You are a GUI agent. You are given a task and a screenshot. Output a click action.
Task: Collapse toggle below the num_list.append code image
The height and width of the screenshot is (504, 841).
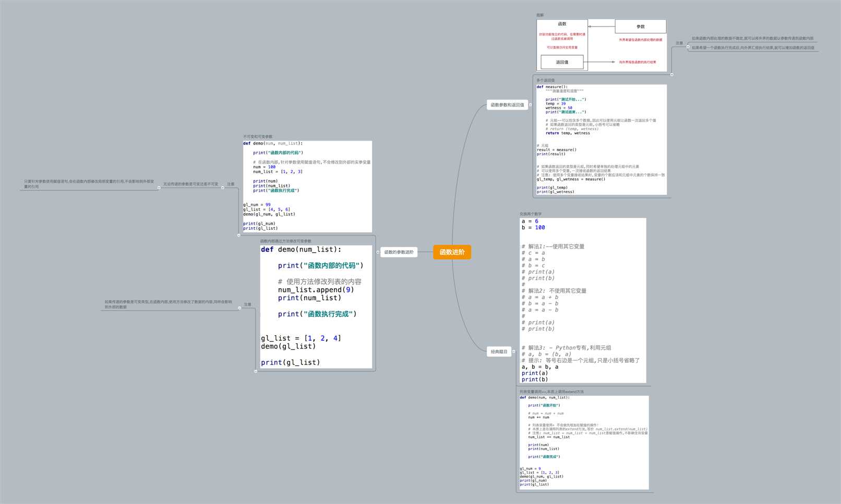pyautogui.click(x=256, y=371)
